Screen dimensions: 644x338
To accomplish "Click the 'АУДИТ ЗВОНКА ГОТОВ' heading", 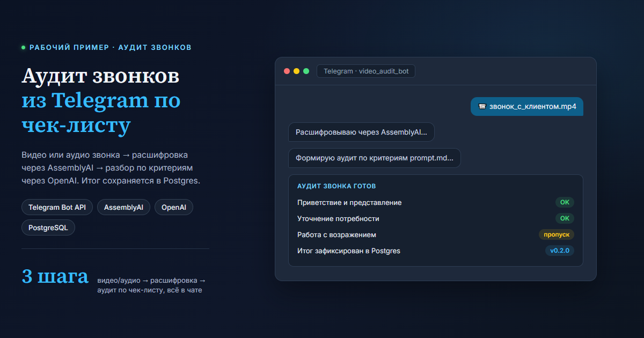I will (x=336, y=186).
